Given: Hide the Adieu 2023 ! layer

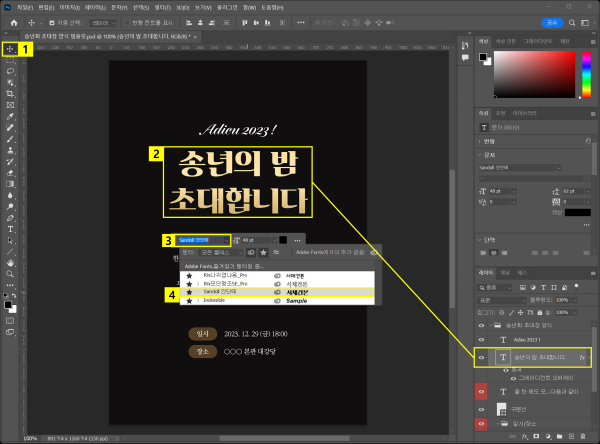Looking at the screenshot, I should pyautogui.click(x=481, y=339).
